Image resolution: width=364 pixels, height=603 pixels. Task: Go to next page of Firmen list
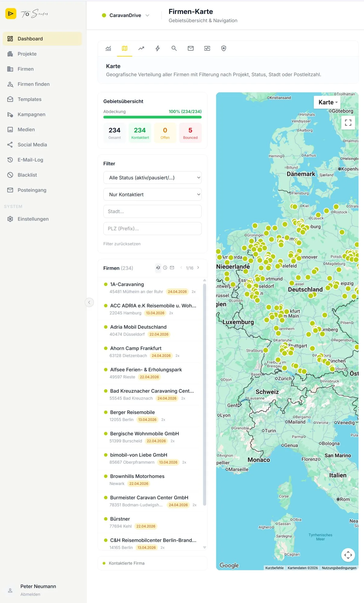click(198, 268)
